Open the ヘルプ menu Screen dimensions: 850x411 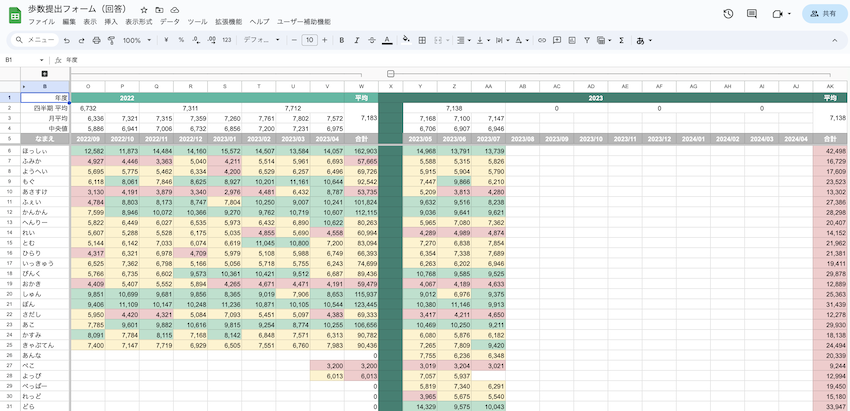tap(259, 22)
